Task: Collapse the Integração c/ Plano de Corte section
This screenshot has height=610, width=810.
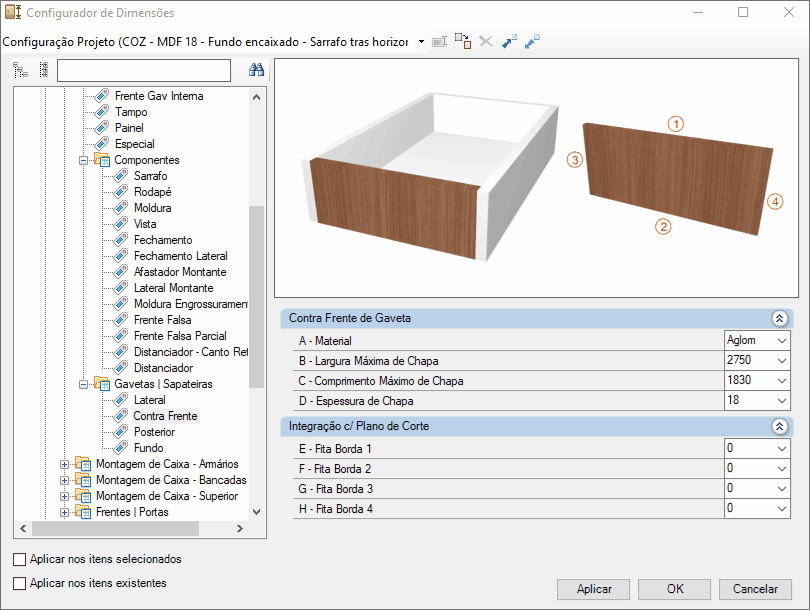Action: (780, 426)
